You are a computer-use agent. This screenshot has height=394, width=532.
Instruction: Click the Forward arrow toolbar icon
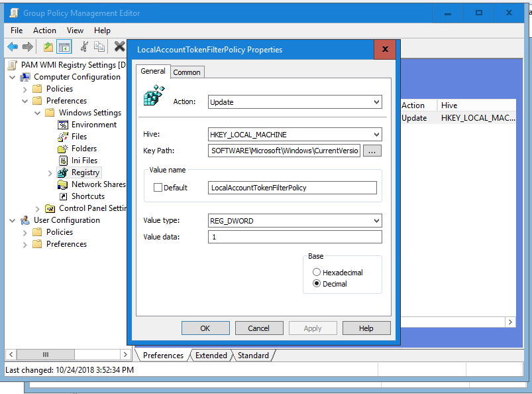point(28,46)
